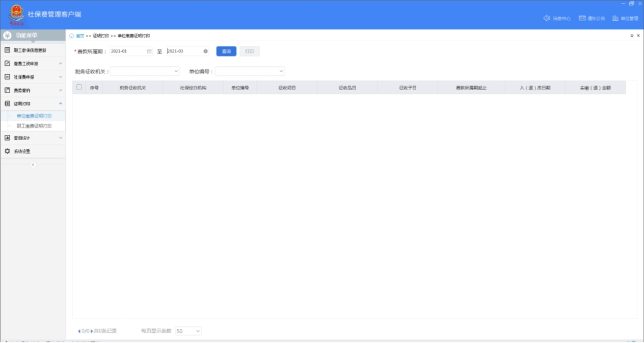Click the home icon in breadcrumb
Screen dimensions: 644x343
click(x=72, y=36)
